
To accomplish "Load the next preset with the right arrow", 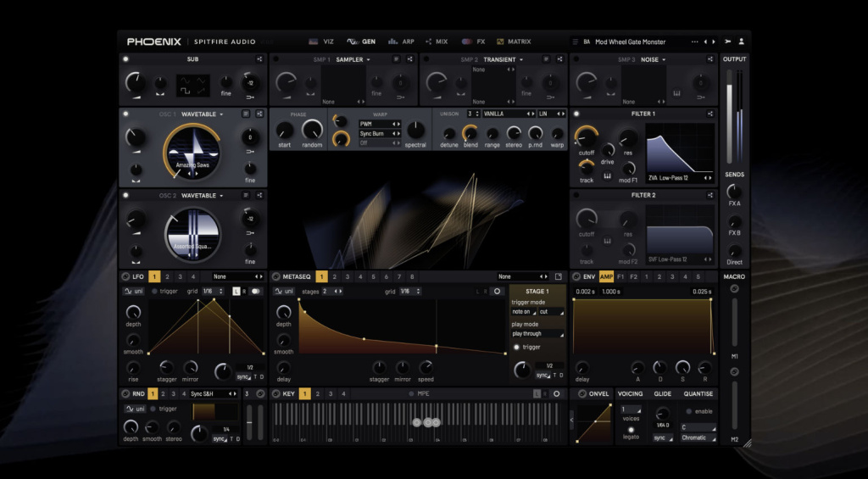I will [714, 42].
